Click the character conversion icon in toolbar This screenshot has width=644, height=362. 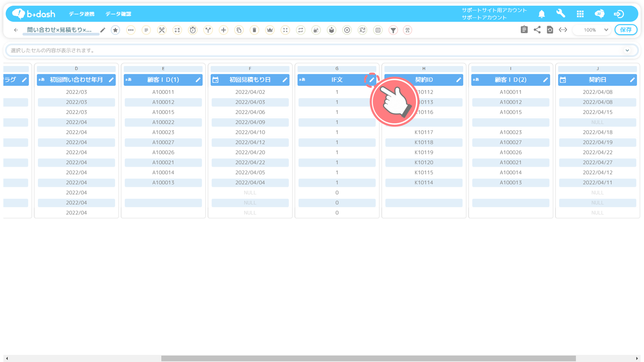(x=363, y=30)
